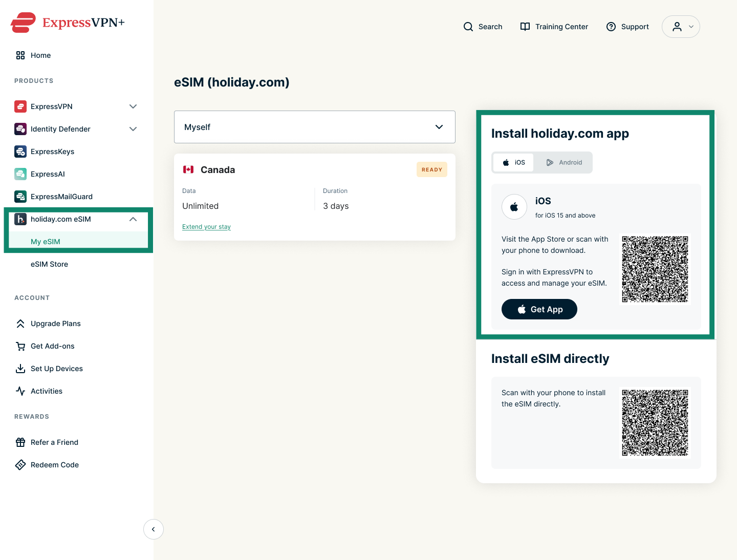737x560 pixels.
Task: Go to the eSIM Store
Action: (49, 264)
